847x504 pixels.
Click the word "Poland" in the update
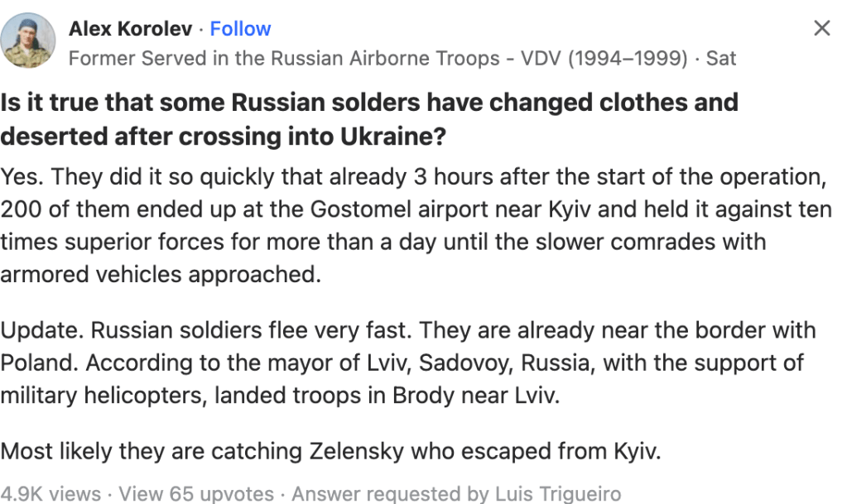pyautogui.click(x=40, y=362)
